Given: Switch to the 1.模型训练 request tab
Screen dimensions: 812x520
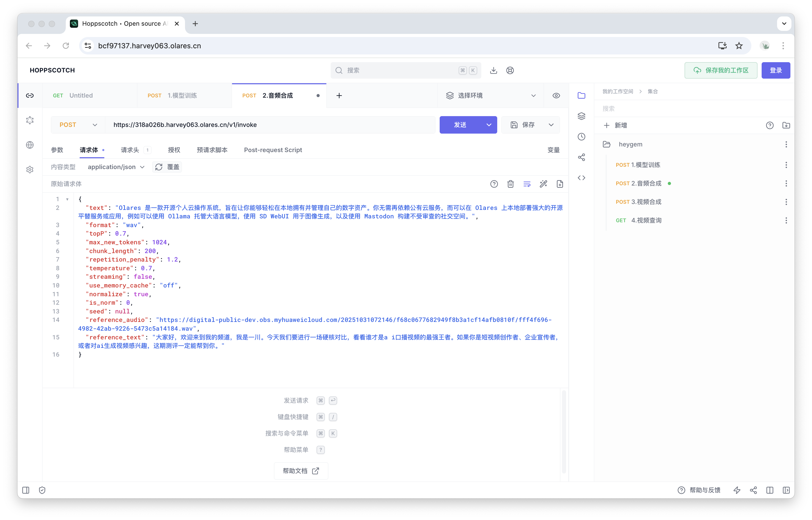Looking at the screenshot, I should point(182,96).
